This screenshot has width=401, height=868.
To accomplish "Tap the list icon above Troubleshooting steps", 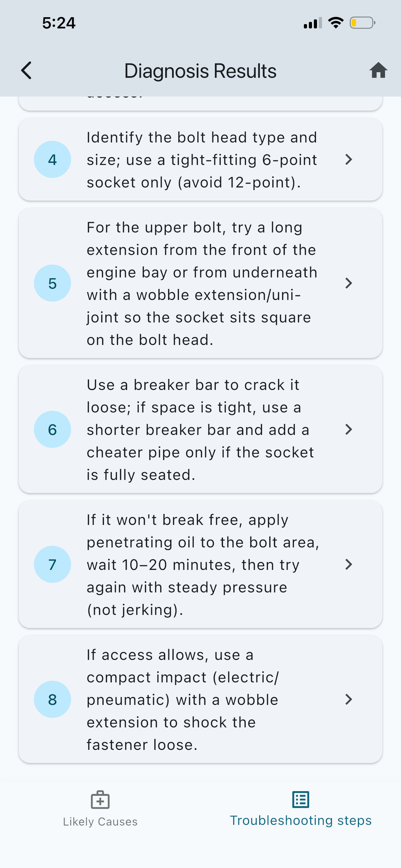I will coord(300,799).
